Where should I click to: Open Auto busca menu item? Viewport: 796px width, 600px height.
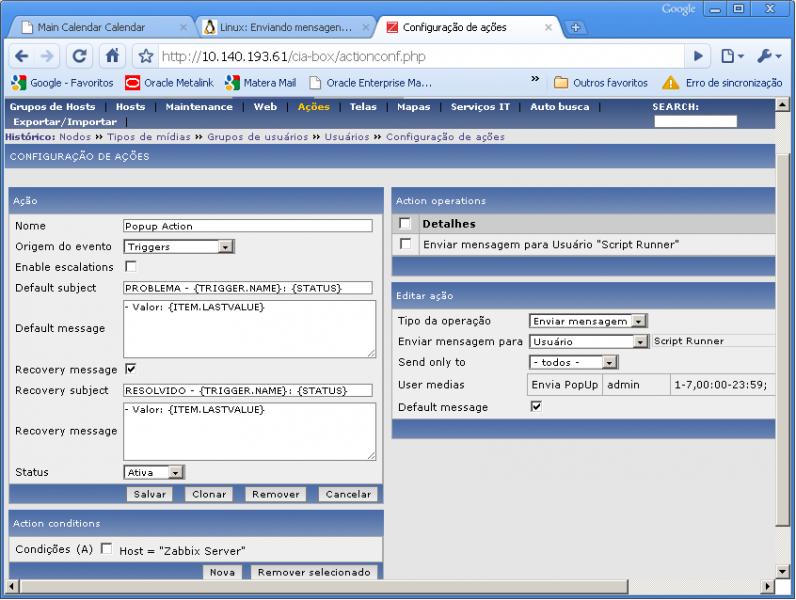point(560,107)
